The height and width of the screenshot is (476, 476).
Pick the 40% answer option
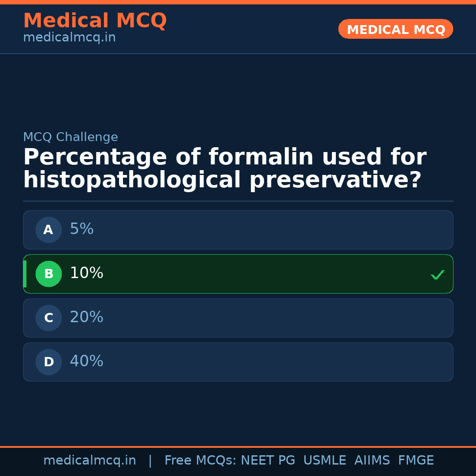click(238, 362)
